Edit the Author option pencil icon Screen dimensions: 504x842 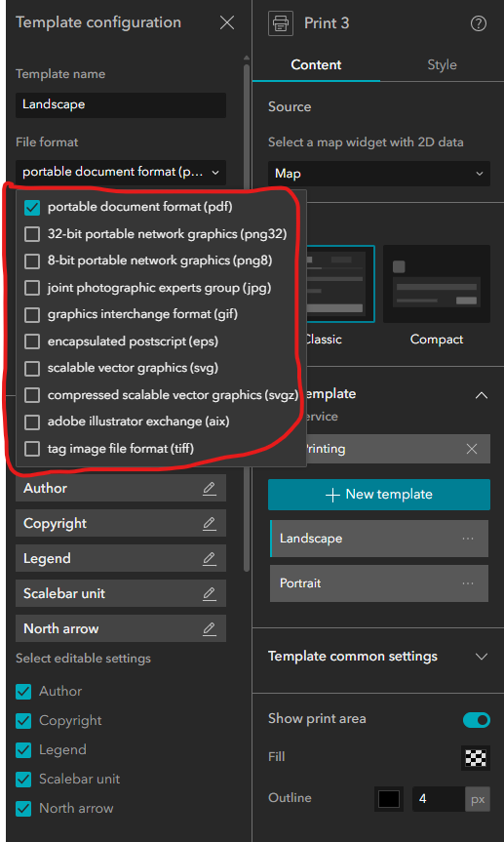tap(210, 488)
